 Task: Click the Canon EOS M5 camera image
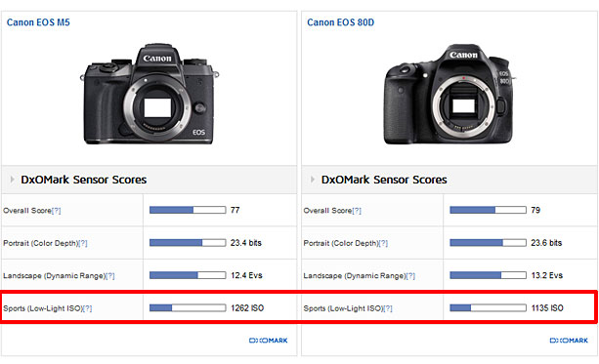[150, 94]
